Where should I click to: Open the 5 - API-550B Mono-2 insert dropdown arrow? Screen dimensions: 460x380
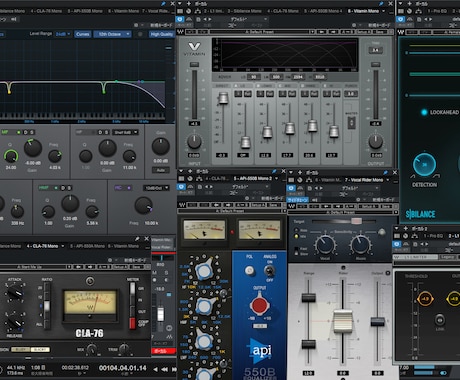(x=276, y=179)
